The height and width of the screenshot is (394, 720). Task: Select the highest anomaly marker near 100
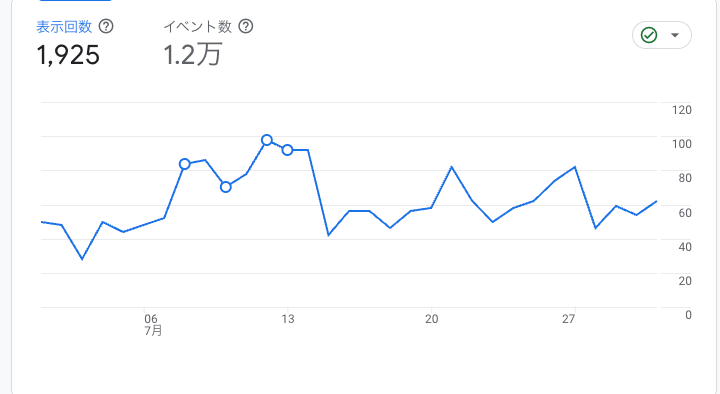267,140
